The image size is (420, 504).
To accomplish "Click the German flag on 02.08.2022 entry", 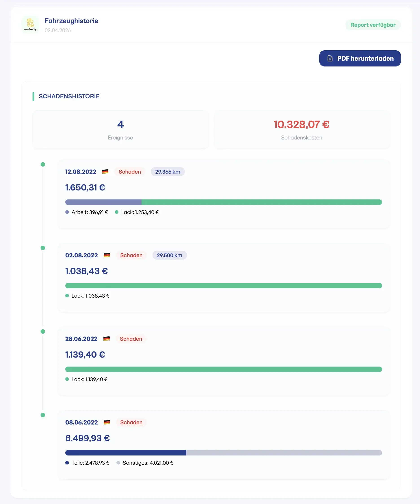I will (x=107, y=255).
